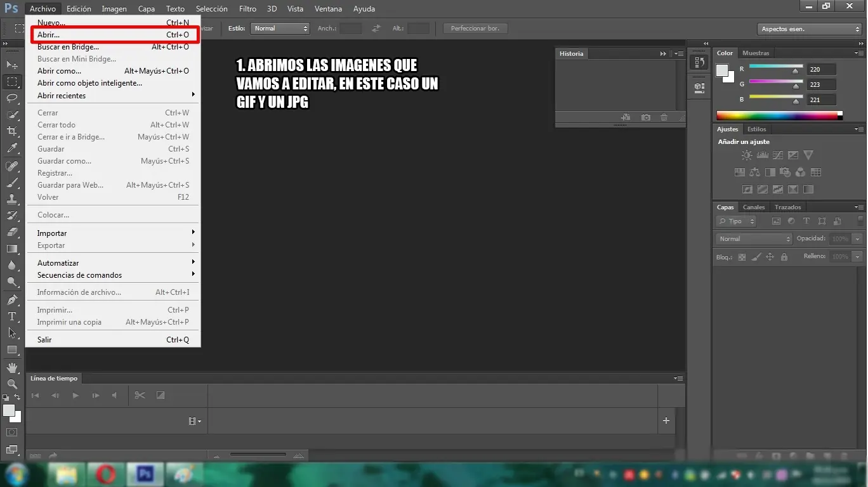
Task: Select the Hand tool
Action: click(12, 367)
